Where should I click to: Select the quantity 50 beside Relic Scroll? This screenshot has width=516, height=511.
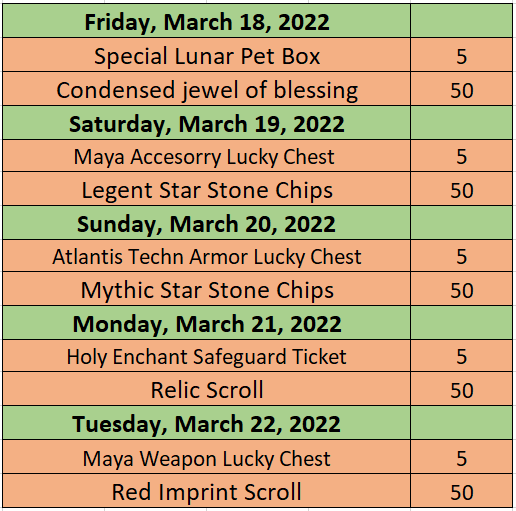(462, 389)
